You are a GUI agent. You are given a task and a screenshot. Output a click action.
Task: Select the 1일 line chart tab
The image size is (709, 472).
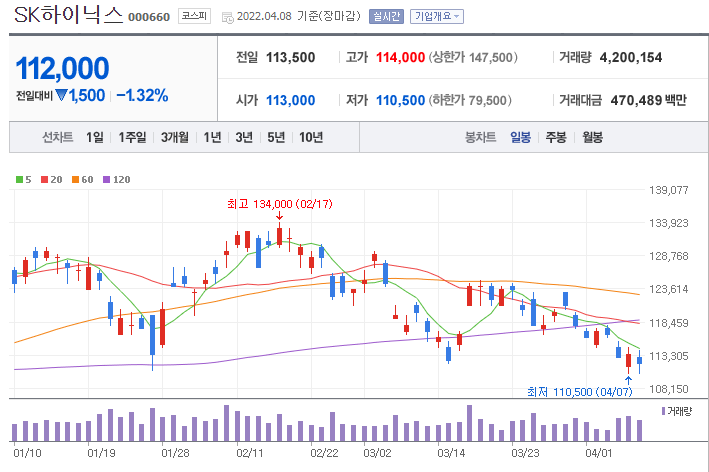click(95, 137)
